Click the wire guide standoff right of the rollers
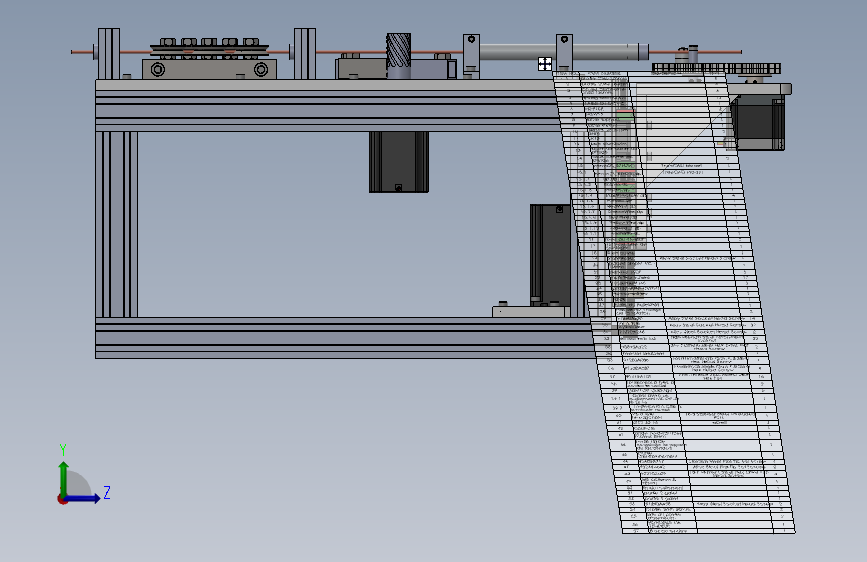Image resolution: width=867 pixels, height=562 pixels. click(305, 54)
